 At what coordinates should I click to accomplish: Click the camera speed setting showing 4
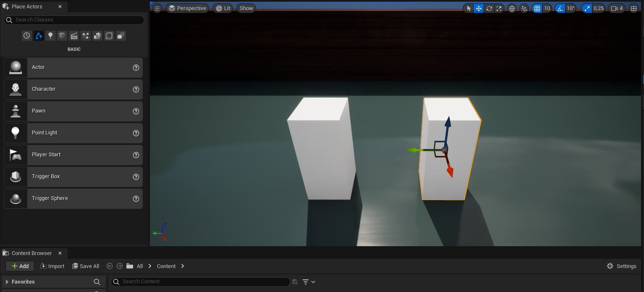click(617, 8)
